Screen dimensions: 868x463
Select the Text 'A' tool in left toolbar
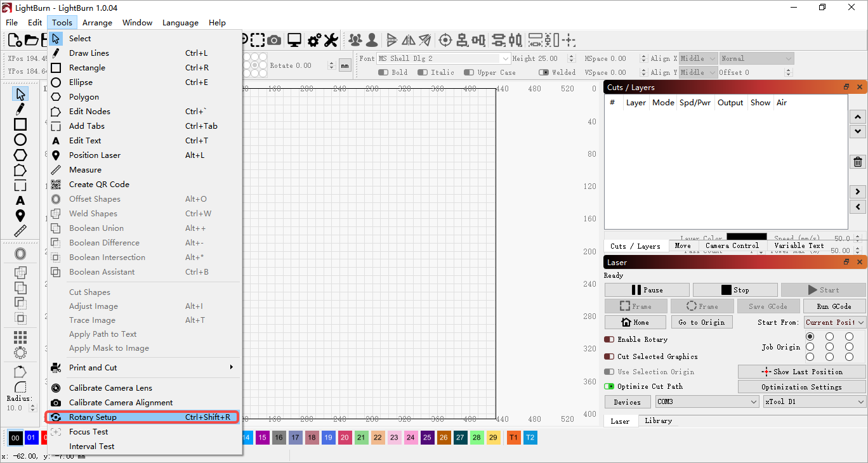(x=20, y=200)
